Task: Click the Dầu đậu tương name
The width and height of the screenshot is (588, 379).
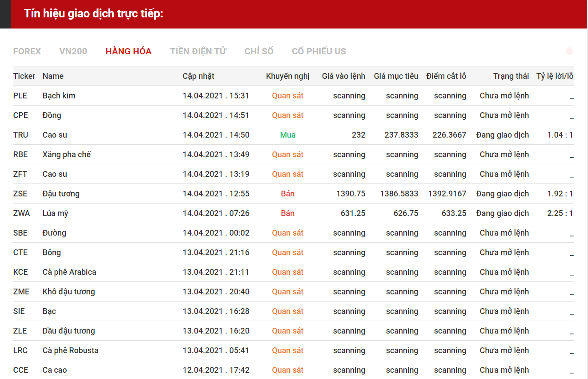Action: point(69,331)
